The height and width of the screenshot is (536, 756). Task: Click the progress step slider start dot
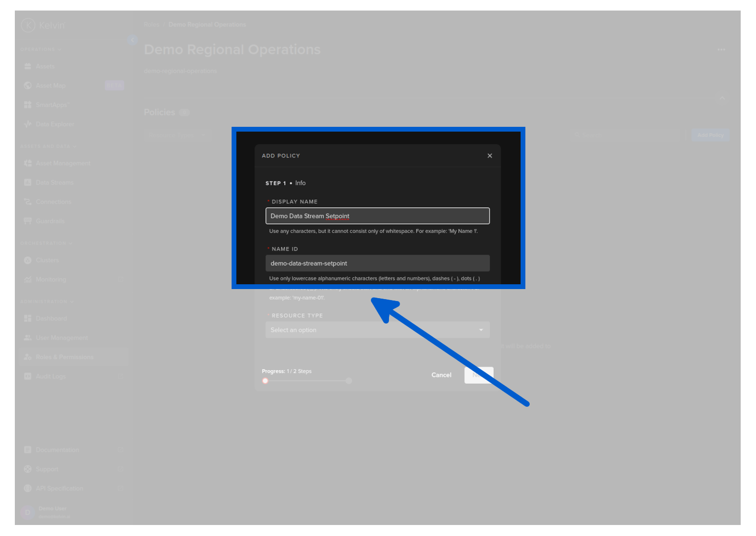tap(265, 381)
